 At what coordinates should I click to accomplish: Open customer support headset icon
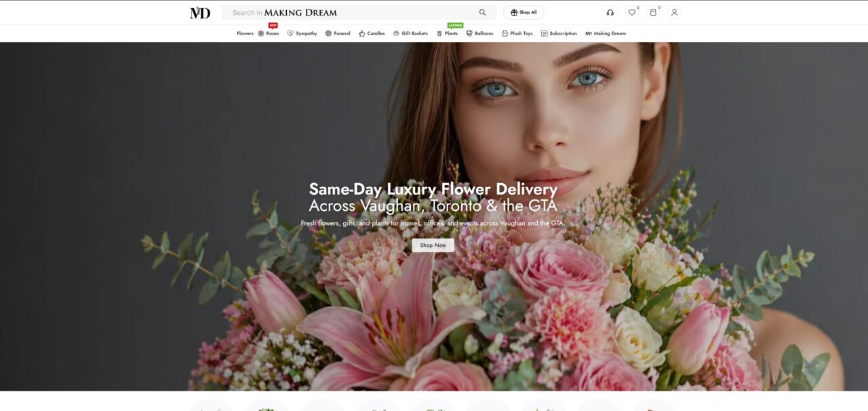610,12
